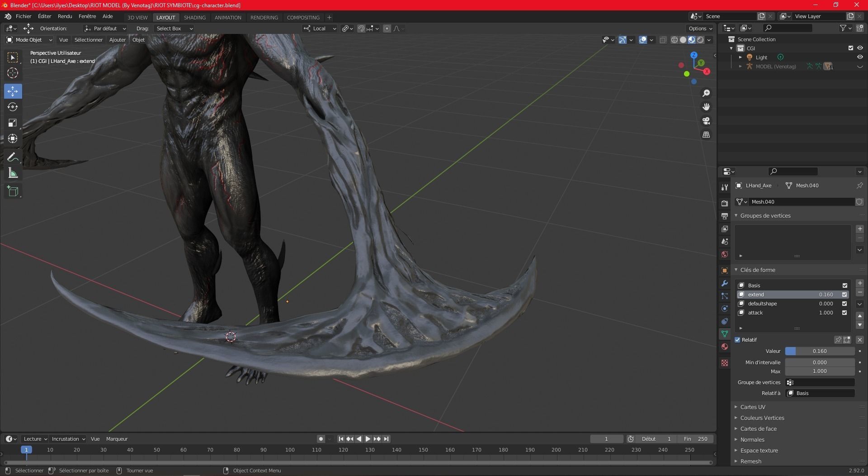Toggle Basis shape key checkbox
868x476 pixels.
(x=844, y=286)
